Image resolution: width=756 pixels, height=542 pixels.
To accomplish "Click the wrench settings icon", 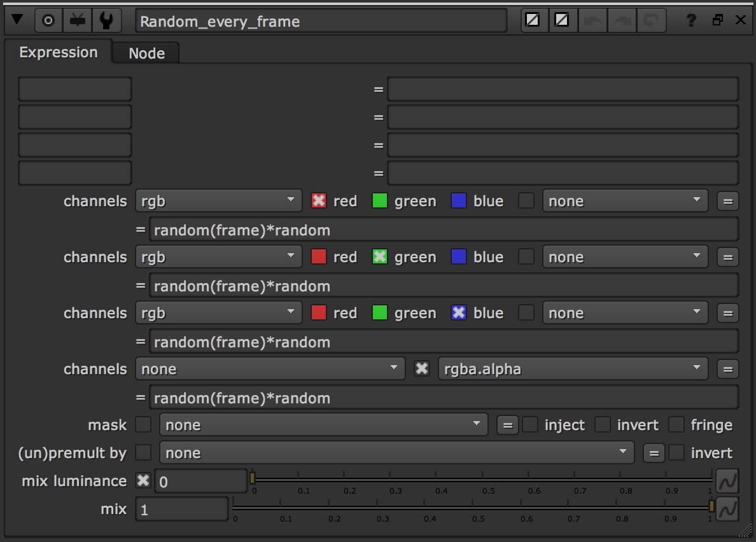I will 107,20.
